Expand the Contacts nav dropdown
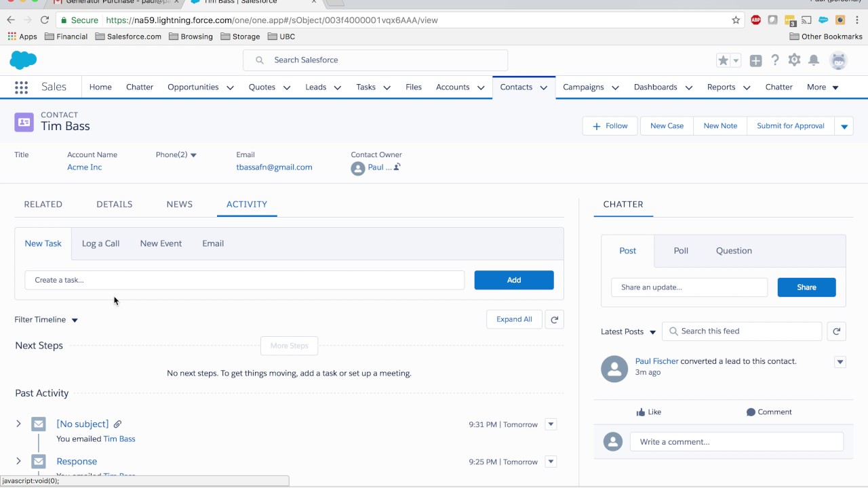Viewport: 868px width, 488px height. pyautogui.click(x=544, y=87)
